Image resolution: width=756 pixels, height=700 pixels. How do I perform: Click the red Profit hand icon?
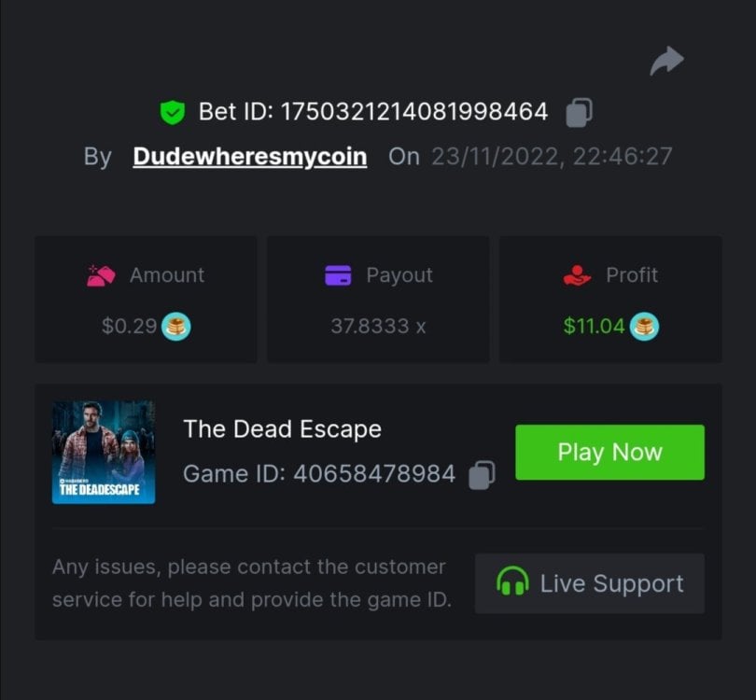coord(577,275)
